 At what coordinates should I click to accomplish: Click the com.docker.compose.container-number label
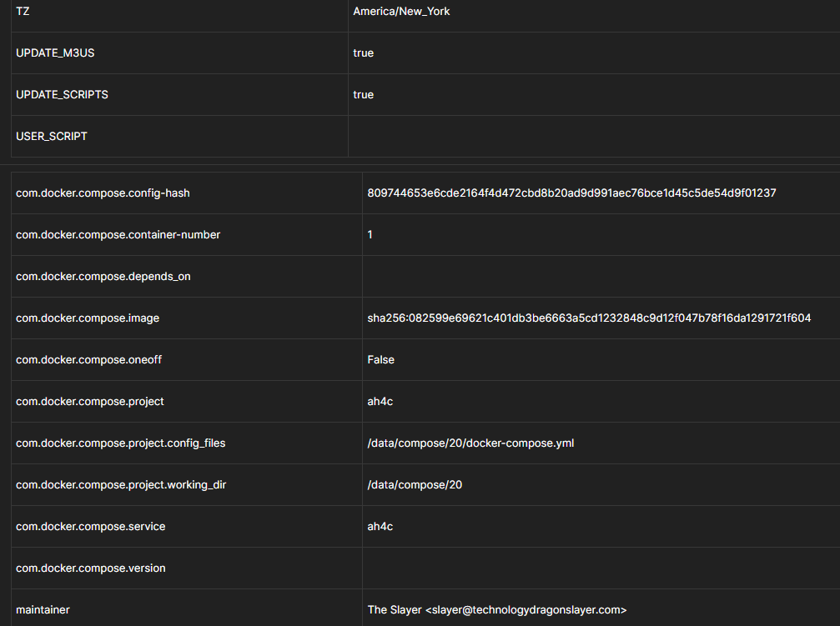point(118,235)
